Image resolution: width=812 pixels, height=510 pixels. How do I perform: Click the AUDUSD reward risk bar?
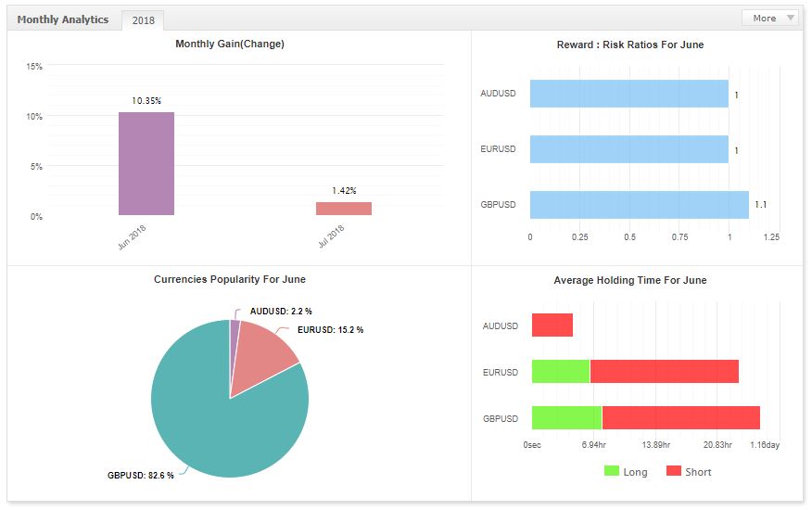pos(628,94)
